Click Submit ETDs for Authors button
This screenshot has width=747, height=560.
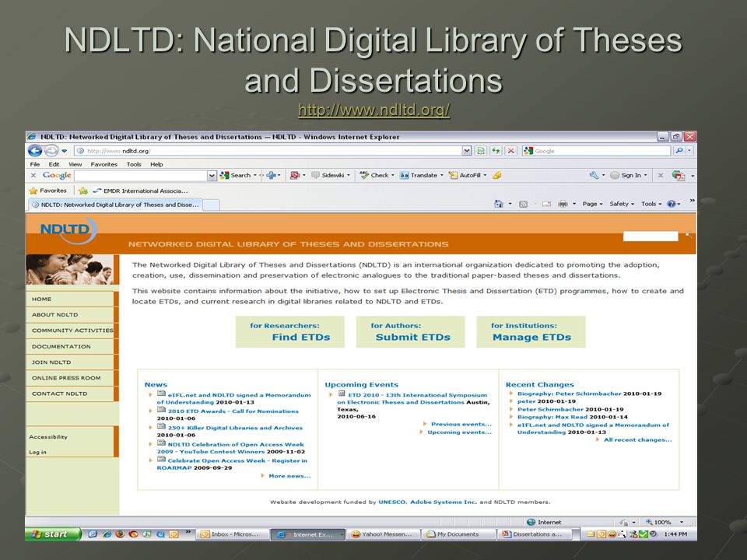pos(410,332)
